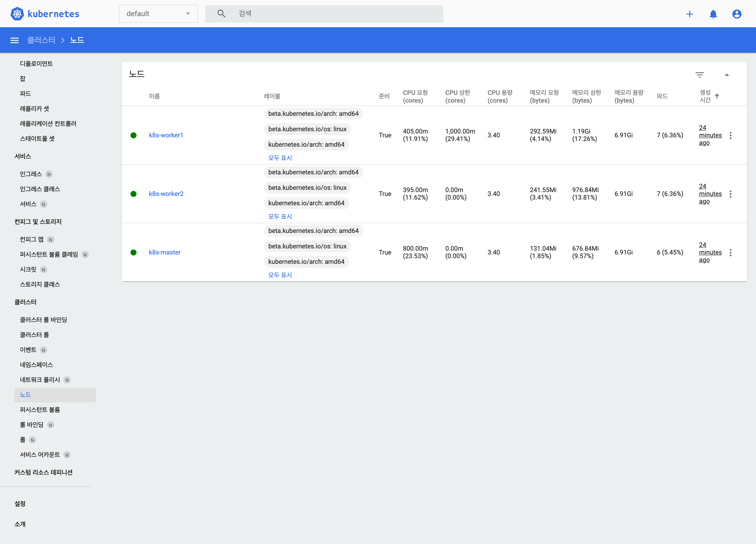The height and width of the screenshot is (544, 756).
Task: Show all labels for k8s-worker1
Action: (x=280, y=158)
